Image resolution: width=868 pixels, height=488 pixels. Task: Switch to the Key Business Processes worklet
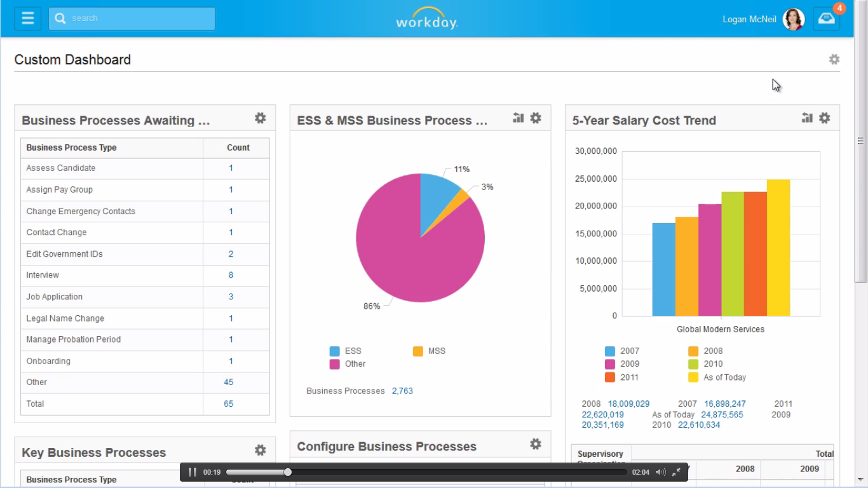pyautogui.click(x=93, y=452)
